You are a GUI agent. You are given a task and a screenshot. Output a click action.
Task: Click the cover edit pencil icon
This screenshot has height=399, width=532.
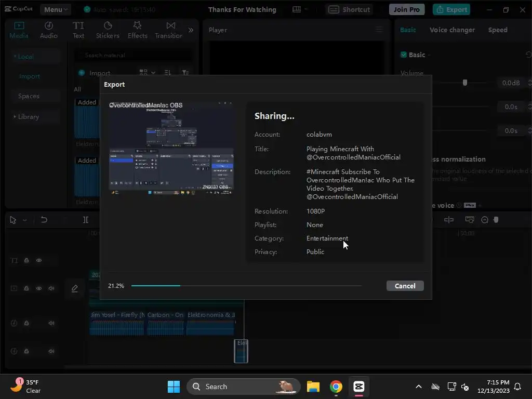click(75, 288)
